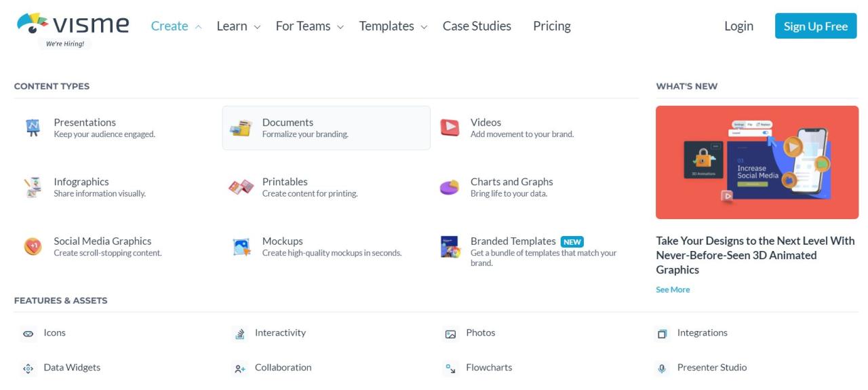
Task: Click the Social Media Graphics heart icon
Action: click(x=33, y=246)
